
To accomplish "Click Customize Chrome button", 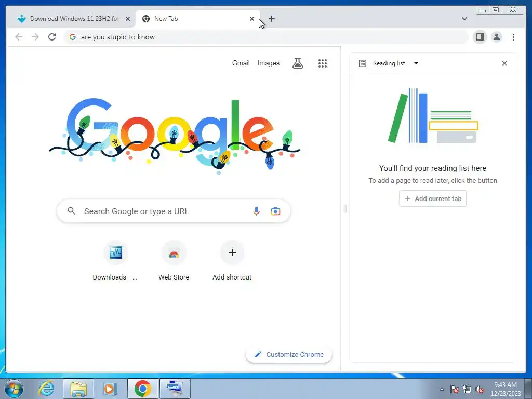I will pyautogui.click(x=289, y=354).
